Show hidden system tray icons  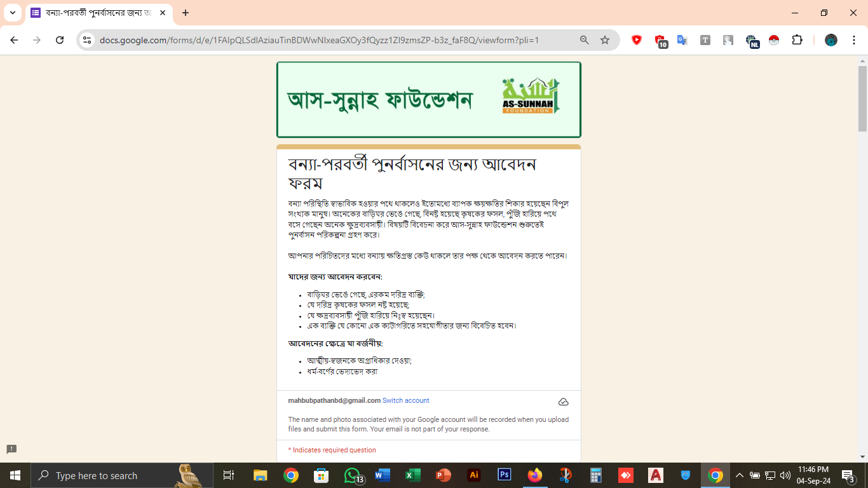739,475
